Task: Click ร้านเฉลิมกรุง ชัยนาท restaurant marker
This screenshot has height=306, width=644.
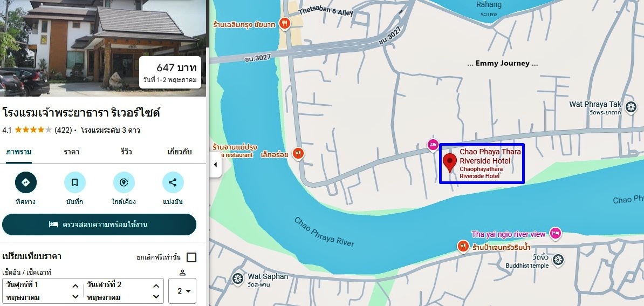Action: click(x=284, y=23)
